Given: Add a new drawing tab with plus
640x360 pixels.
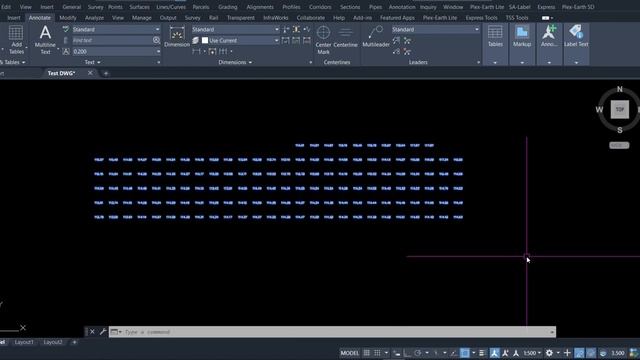Looking at the screenshot, I should pyautogui.click(x=106, y=73).
